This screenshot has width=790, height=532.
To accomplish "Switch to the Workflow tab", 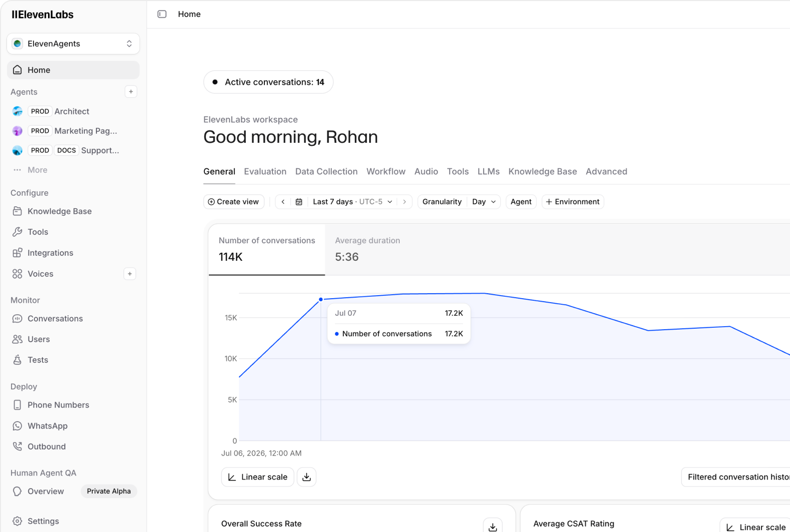I will tap(386, 171).
